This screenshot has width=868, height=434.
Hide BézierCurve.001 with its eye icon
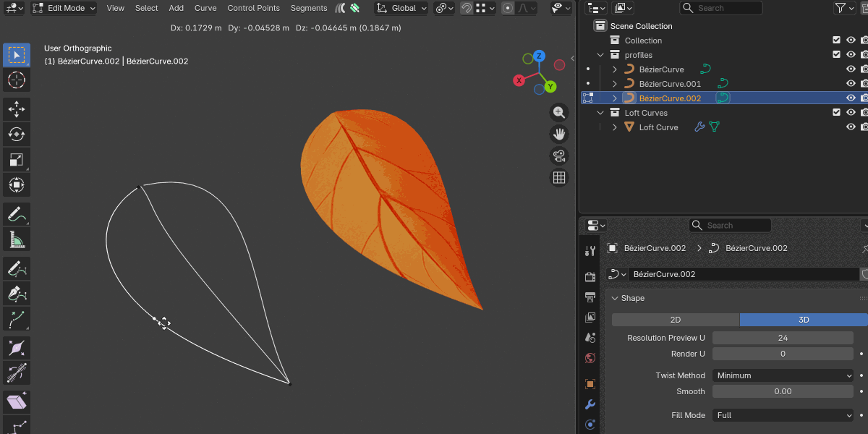tap(851, 83)
